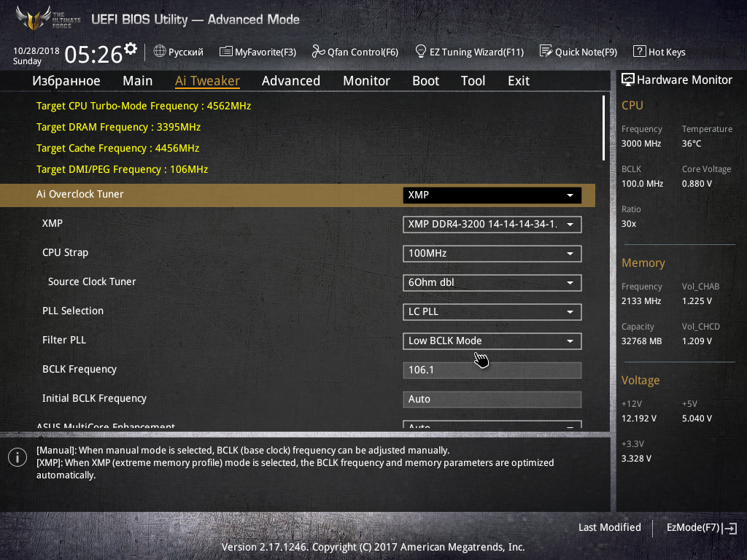This screenshot has width=747, height=560.
Task: Click the Quick Note notepad icon
Action: click(546, 51)
